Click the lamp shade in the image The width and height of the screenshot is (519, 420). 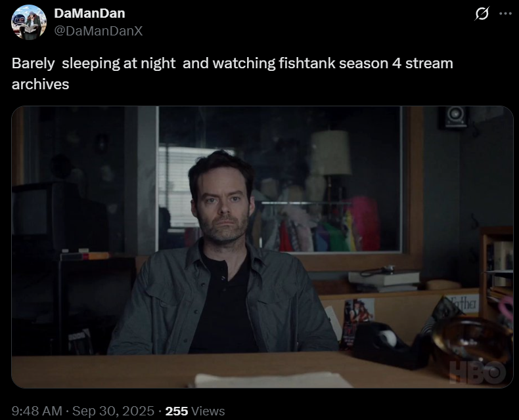(x=330, y=153)
